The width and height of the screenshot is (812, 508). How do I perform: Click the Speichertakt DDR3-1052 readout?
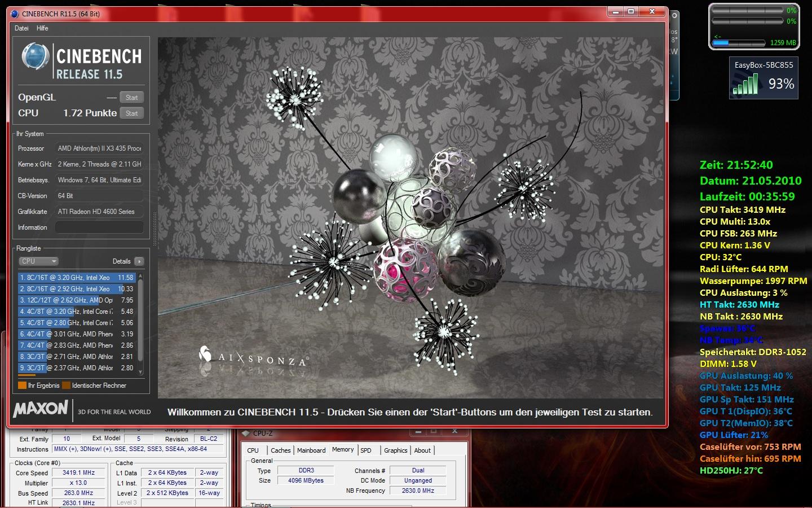pos(753,352)
